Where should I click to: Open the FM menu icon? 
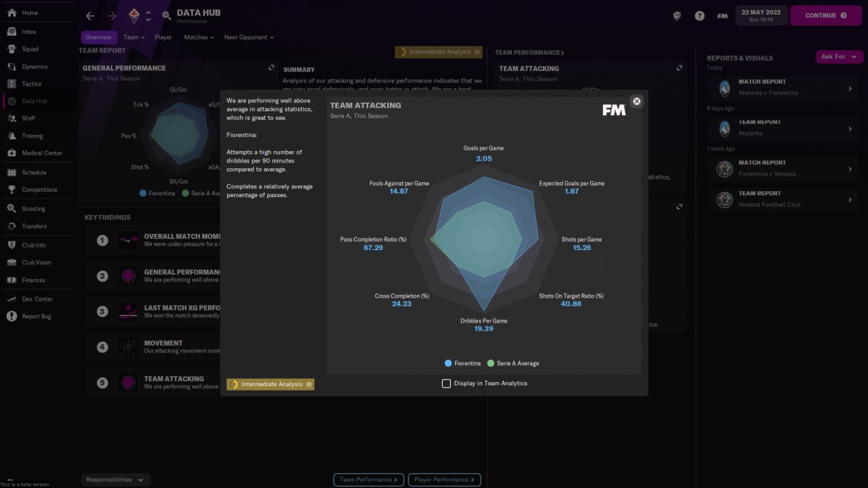coord(722,16)
